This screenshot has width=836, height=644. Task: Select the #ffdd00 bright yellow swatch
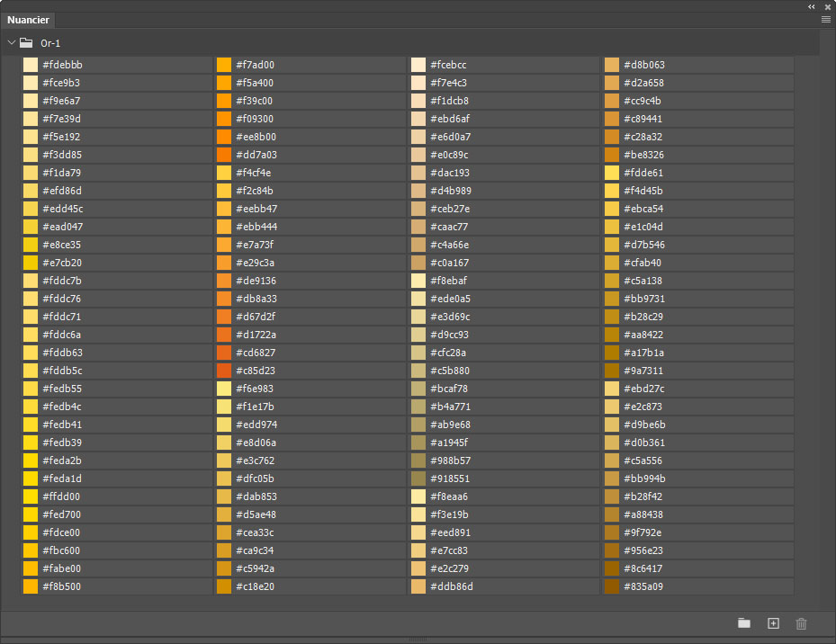point(31,496)
